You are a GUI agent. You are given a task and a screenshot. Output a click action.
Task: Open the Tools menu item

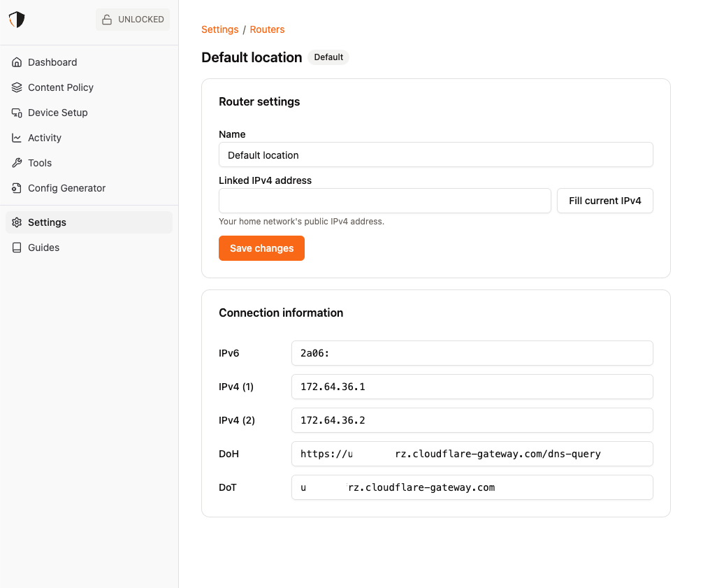click(89, 163)
